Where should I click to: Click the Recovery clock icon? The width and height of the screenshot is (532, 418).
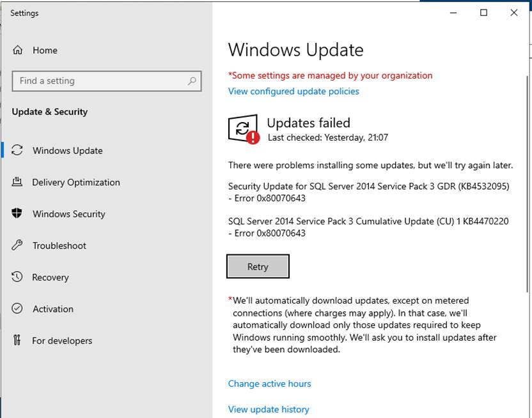[17, 277]
